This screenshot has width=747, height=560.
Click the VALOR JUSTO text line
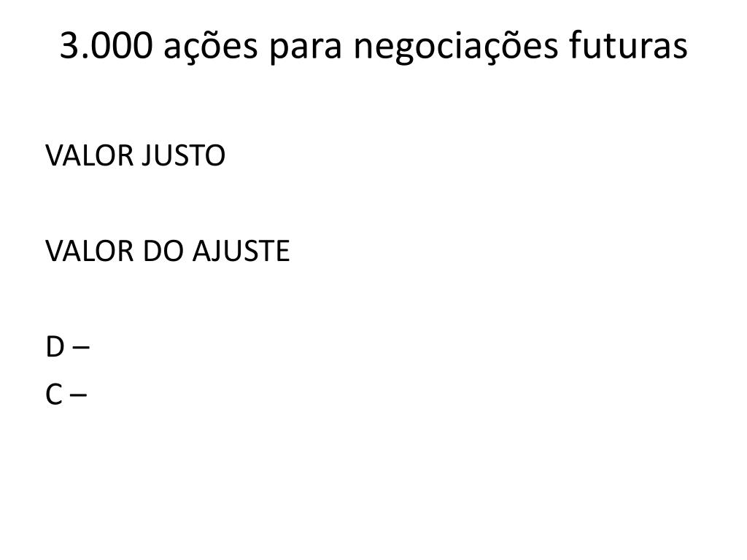coord(135,155)
